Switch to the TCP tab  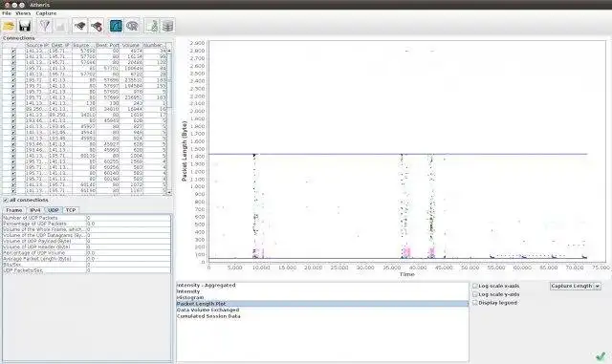[x=71, y=210]
